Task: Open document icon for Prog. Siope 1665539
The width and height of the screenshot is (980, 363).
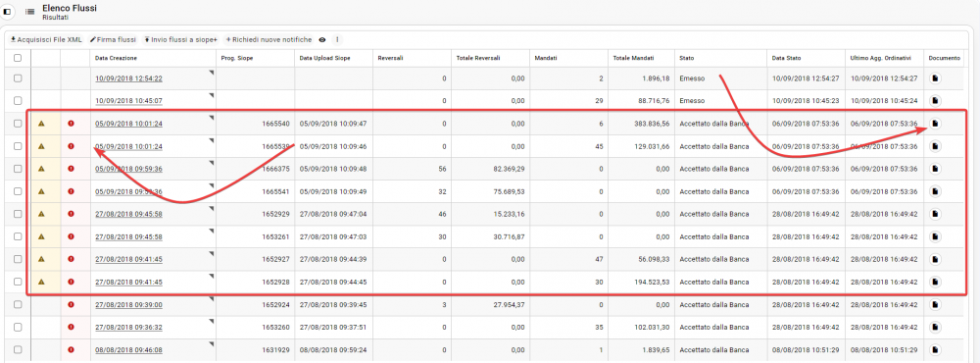Action: [x=935, y=146]
